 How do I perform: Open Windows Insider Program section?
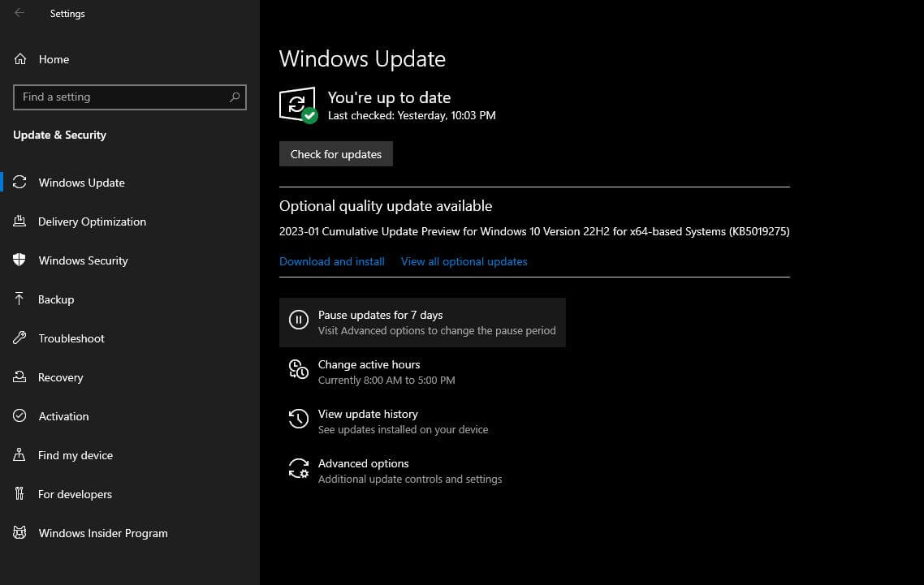(103, 532)
